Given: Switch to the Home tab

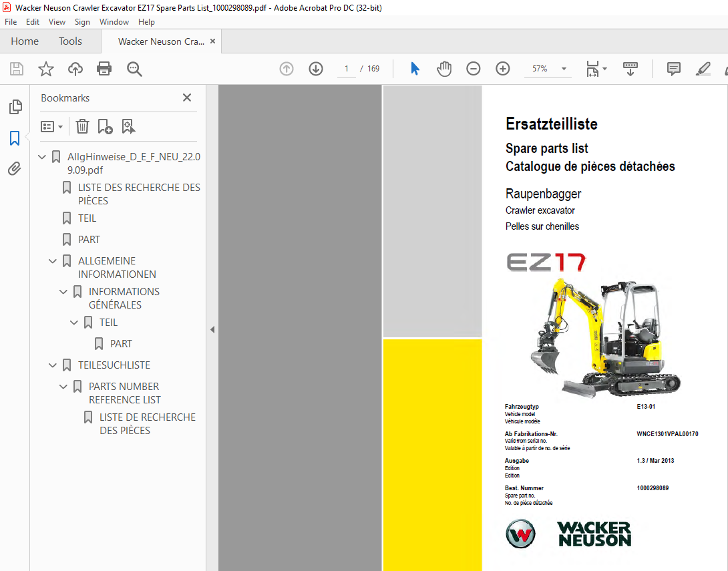Looking at the screenshot, I should [x=25, y=41].
